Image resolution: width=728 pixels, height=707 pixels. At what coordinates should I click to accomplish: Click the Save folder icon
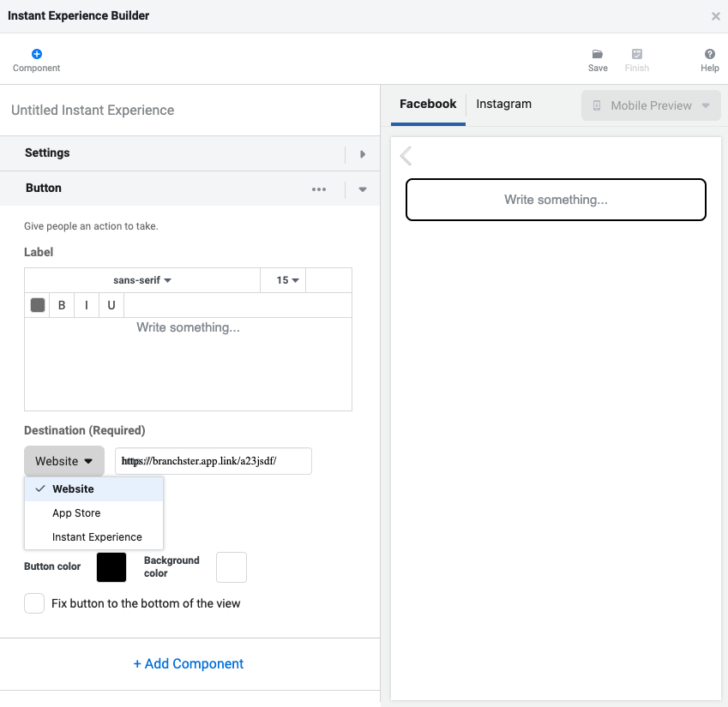click(598, 54)
